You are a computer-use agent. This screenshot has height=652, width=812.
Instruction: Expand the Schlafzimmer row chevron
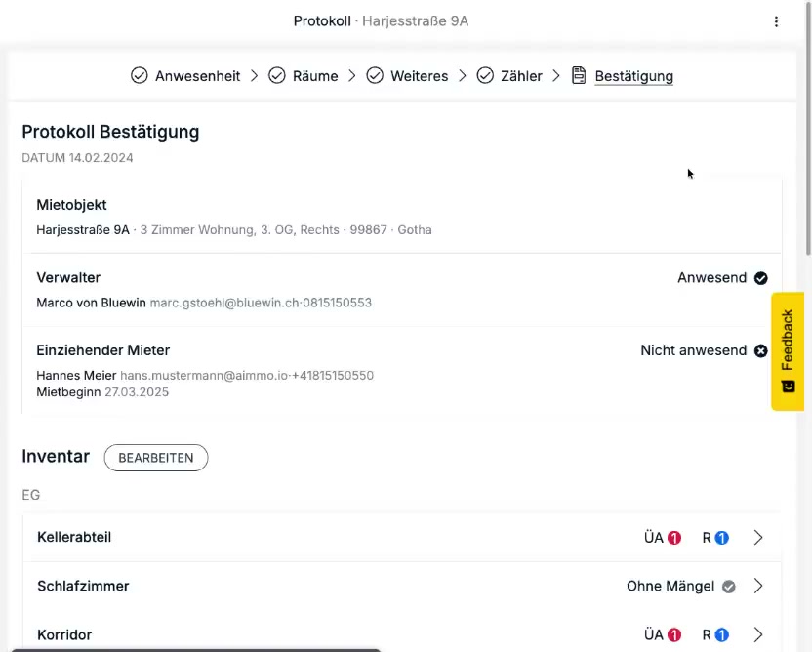(x=758, y=587)
